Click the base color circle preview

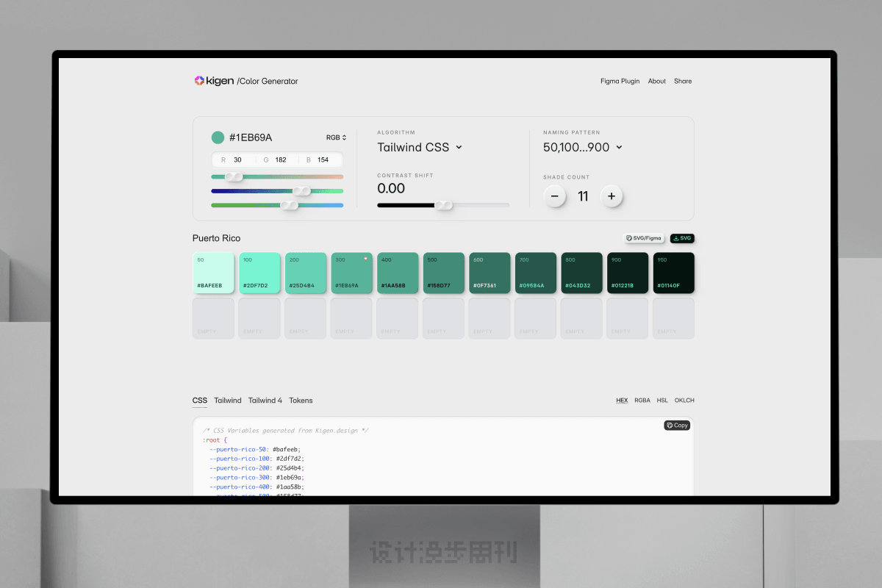218,137
